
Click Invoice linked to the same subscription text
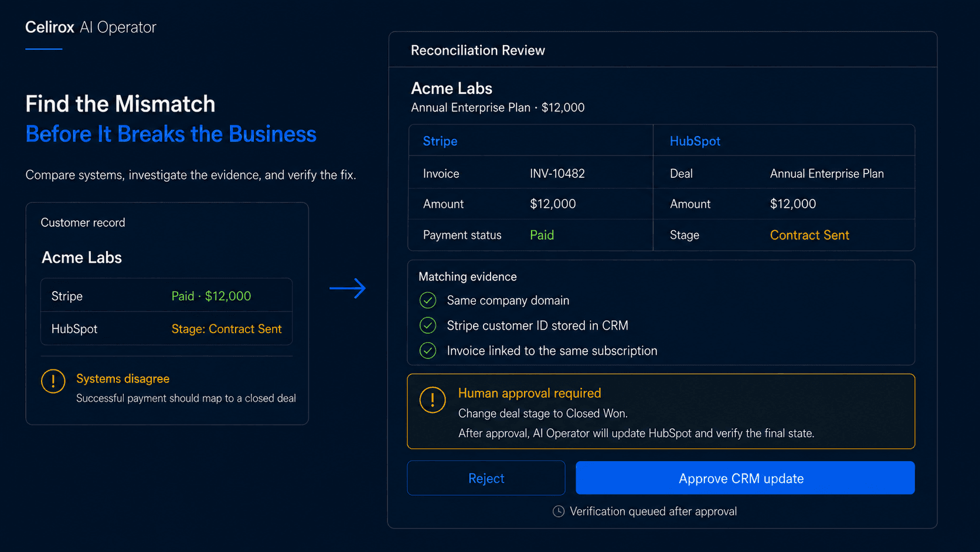pyautogui.click(x=552, y=351)
